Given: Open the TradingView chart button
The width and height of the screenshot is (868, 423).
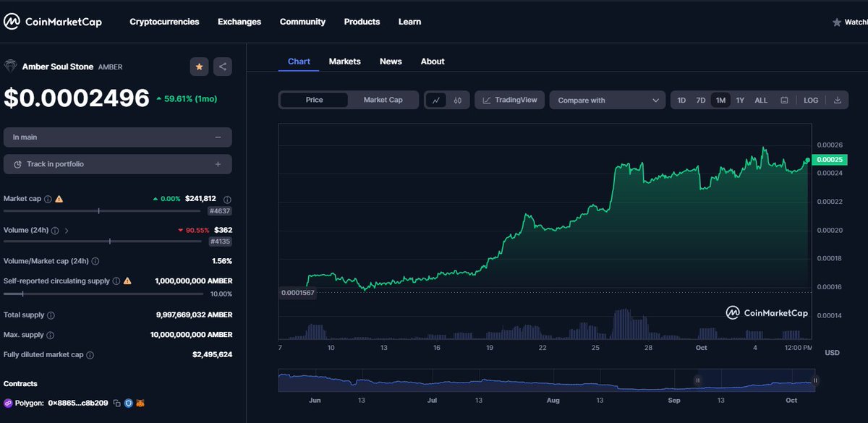Looking at the screenshot, I should point(509,101).
